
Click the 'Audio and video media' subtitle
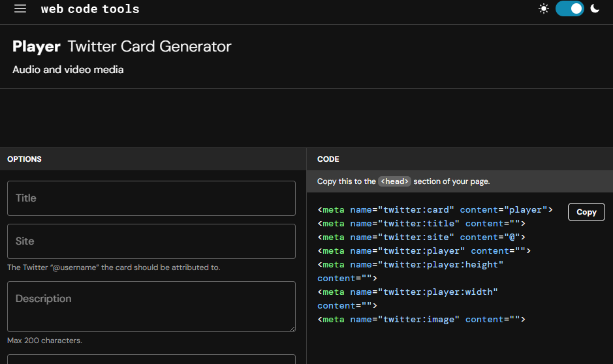68,70
